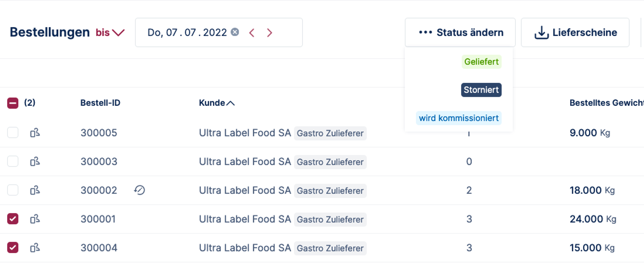Choose the 'wird kommissioniert' status option
This screenshot has height=268, width=644.
[x=459, y=118]
